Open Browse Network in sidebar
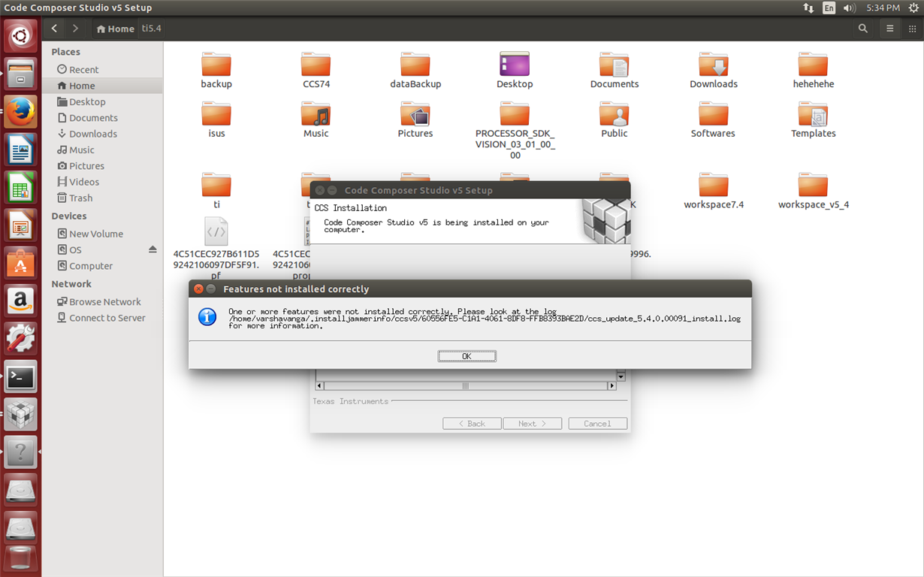Image resolution: width=924 pixels, height=577 pixels. click(103, 301)
